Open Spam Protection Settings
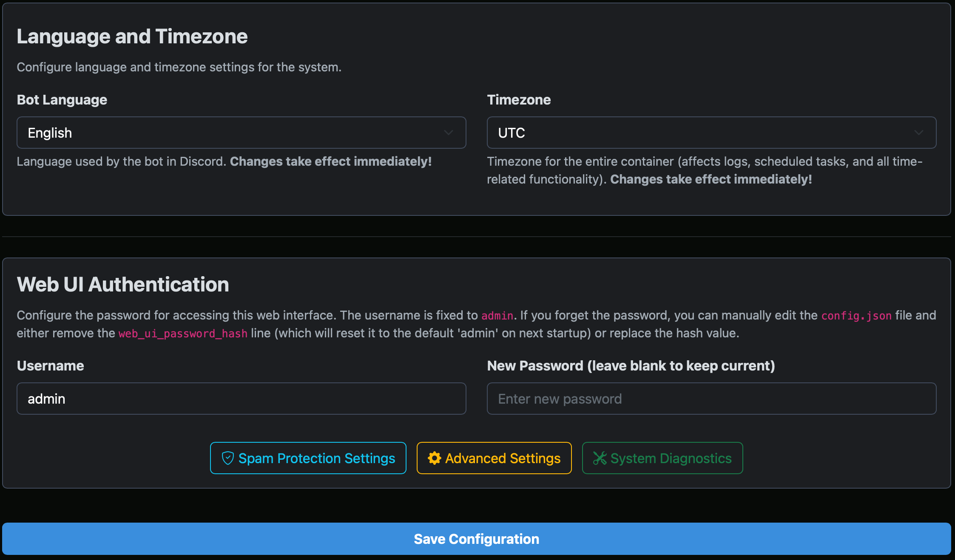The image size is (955, 560). pos(308,458)
